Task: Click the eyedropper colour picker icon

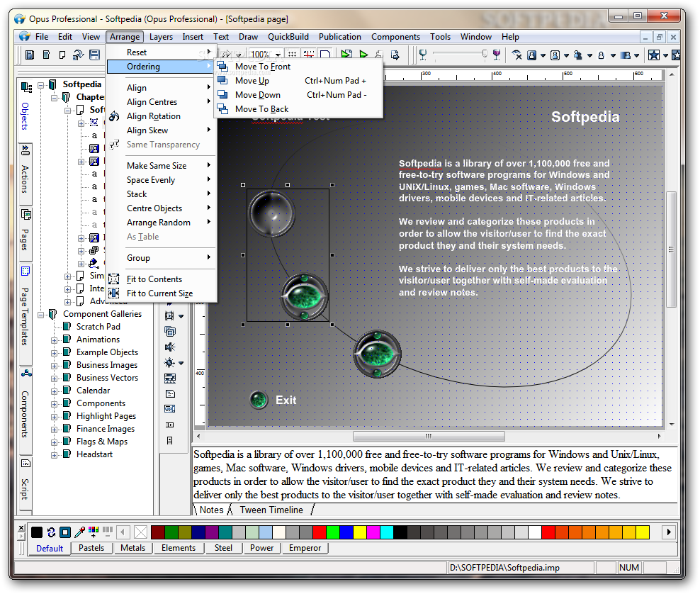Action: tap(79, 532)
